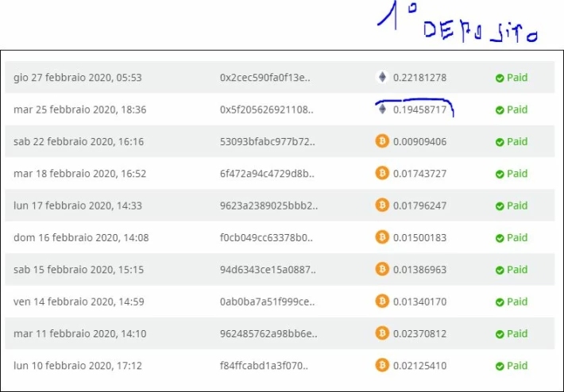Click Paid status in 11 febbraio row

click(517, 333)
